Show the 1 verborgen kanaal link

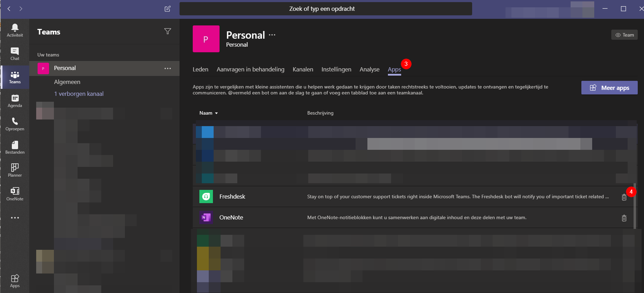pyautogui.click(x=79, y=94)
